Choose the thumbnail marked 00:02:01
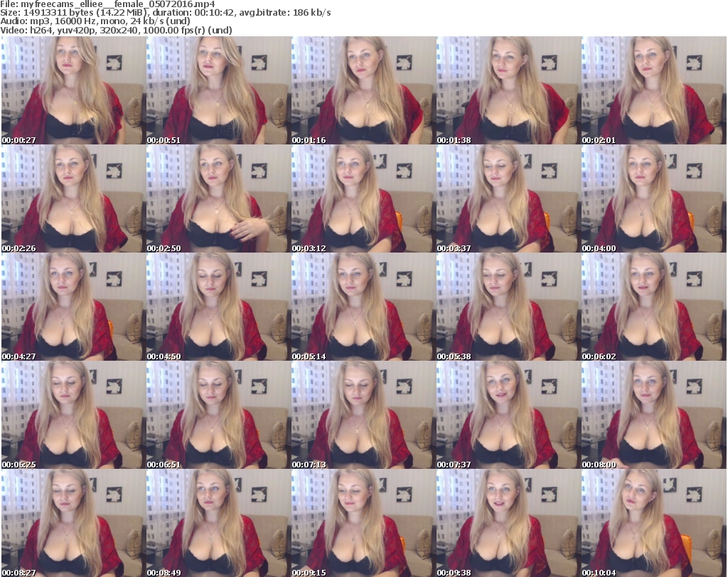The image size is (728, 577). click(x=654, y=90)
